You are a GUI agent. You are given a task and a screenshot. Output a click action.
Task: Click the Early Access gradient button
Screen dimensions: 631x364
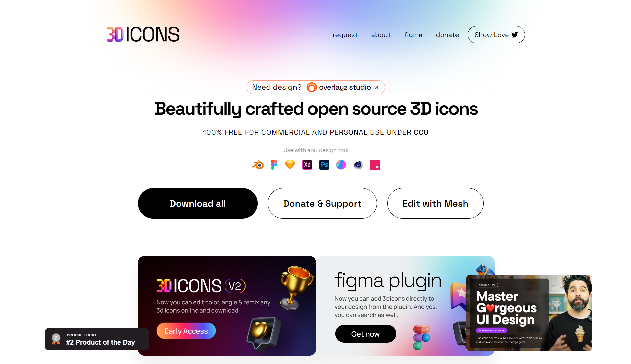click(x=186, y=331)
